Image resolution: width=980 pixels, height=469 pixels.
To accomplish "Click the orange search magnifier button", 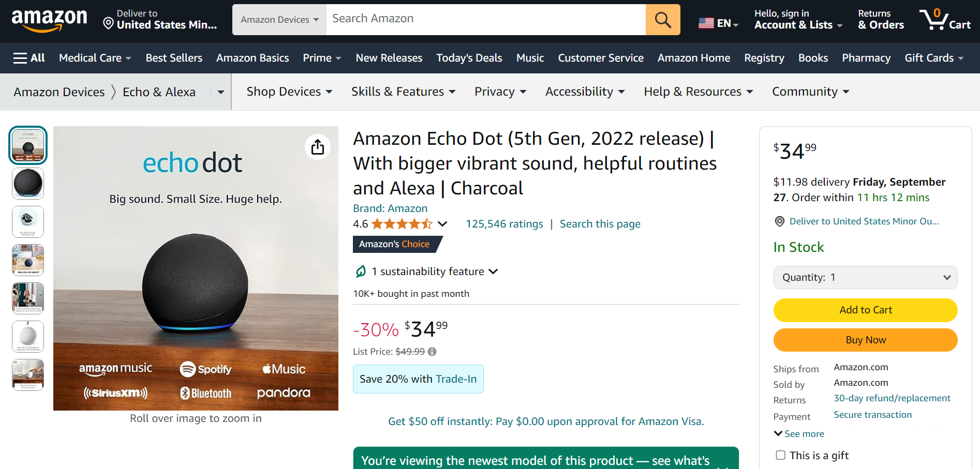I will 662,20.
